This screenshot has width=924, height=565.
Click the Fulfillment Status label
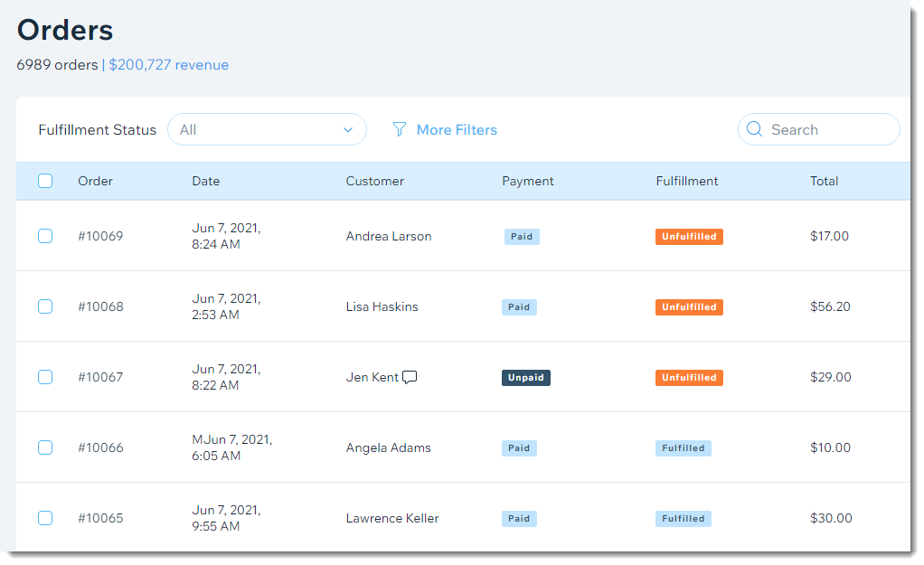point(98,129)
